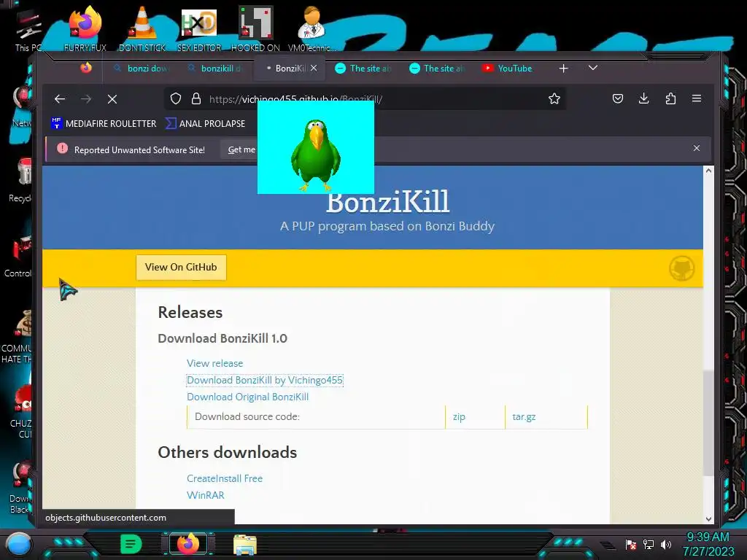Open the Firefox downloads panel
Screen dimensions: 747x560
pyautogui.click(x=643, y=98)
